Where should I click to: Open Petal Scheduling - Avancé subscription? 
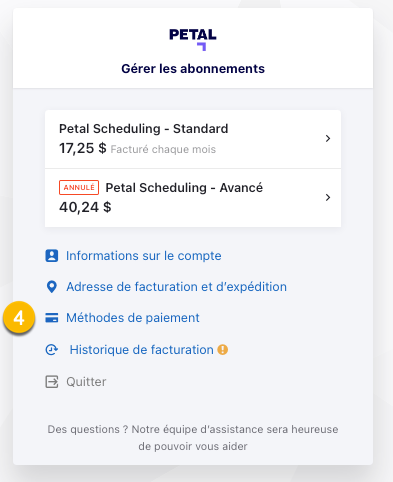(193, 198)
